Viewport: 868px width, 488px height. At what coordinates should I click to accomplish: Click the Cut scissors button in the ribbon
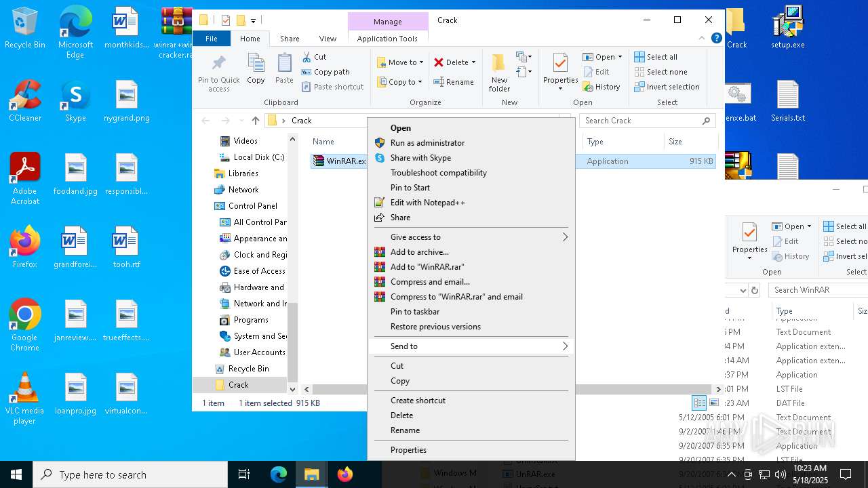(x=314, y=57)
